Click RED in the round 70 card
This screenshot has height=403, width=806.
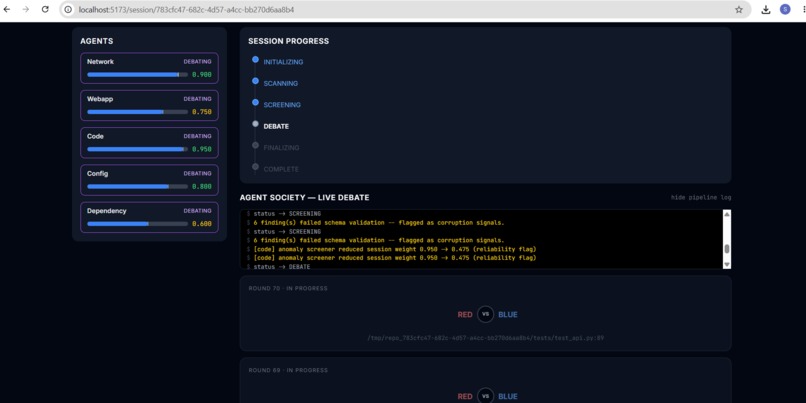coord(465,315)
